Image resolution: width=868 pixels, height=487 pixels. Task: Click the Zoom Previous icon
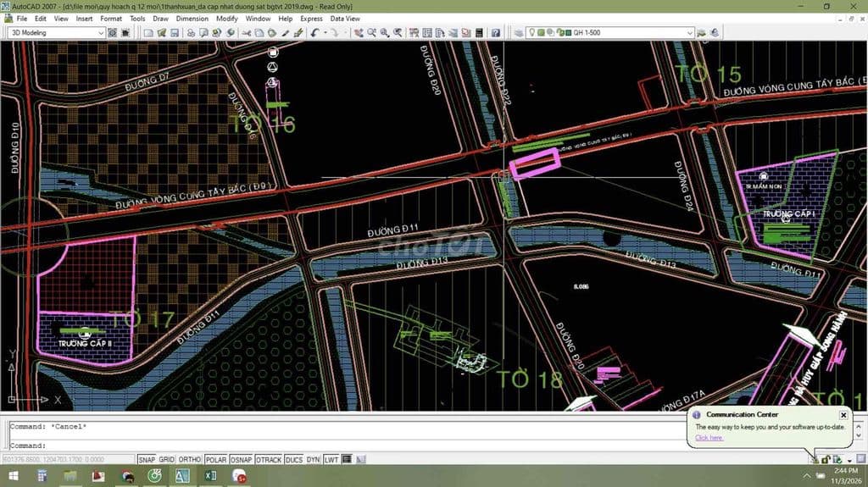pyautogui.click(x=398, y=33)
